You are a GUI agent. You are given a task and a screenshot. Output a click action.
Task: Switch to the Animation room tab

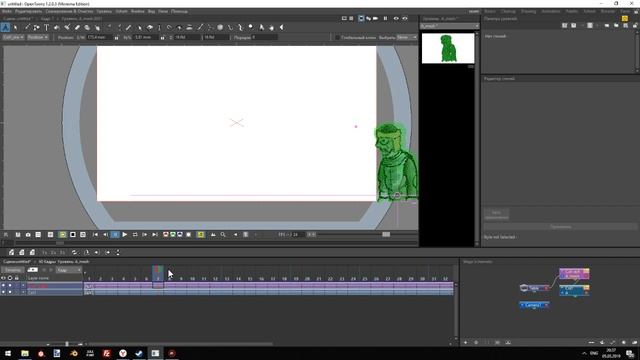pos(551,11)
